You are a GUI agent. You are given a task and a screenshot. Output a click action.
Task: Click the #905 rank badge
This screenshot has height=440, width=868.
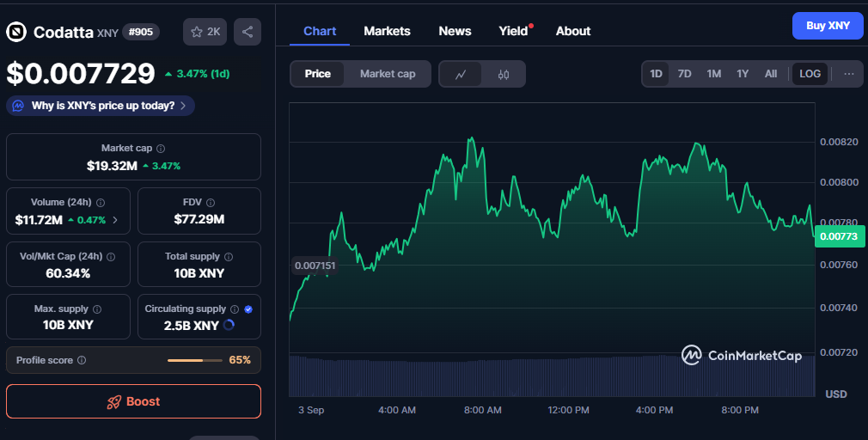[141, 32]
